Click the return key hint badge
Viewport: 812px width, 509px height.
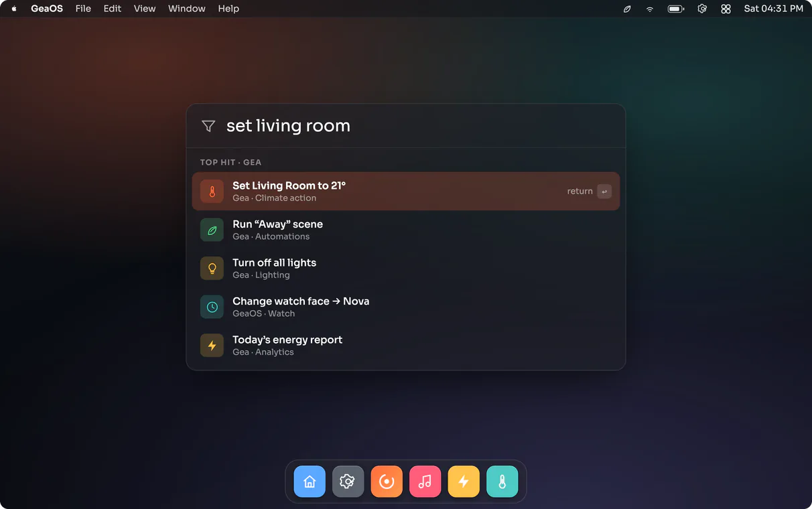point(604,192)
